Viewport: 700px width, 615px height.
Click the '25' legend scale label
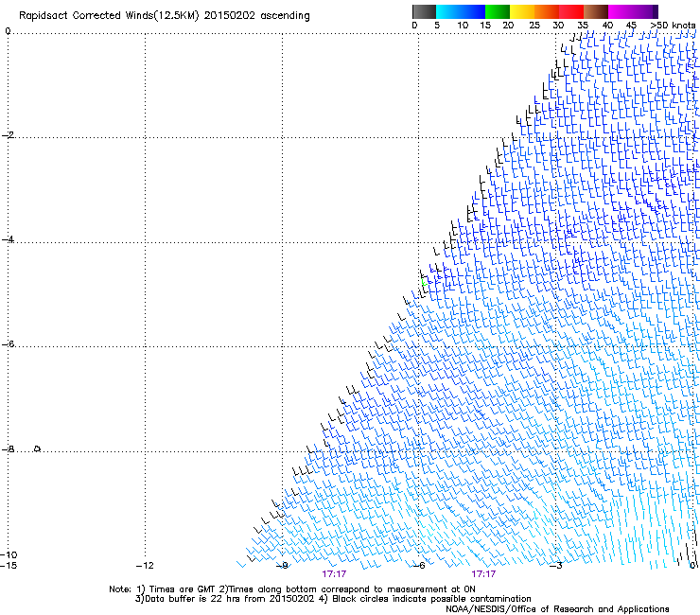[x=534, y=26]
